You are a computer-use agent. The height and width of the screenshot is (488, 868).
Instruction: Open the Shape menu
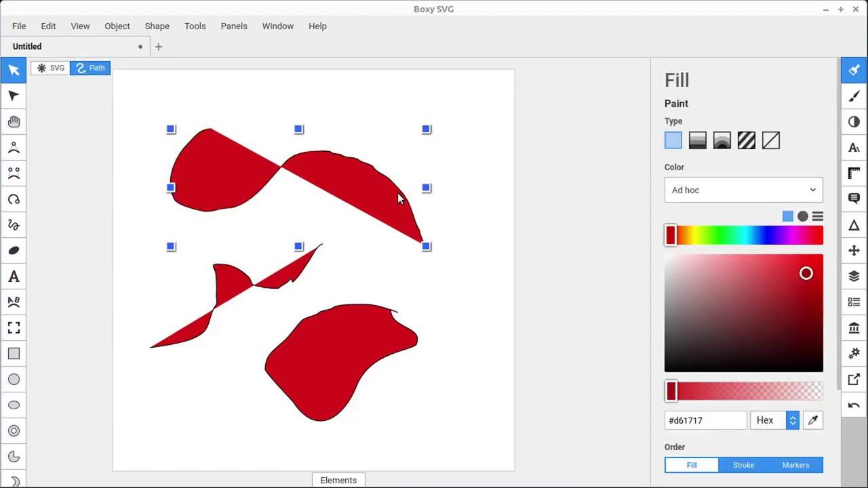[x=157, y=26]
